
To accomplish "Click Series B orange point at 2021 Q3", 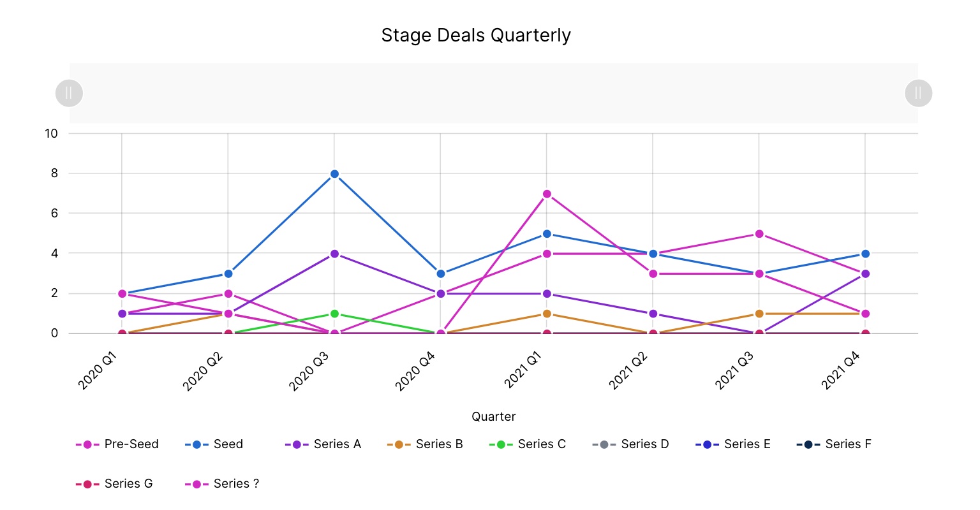I will click(759, 314).
